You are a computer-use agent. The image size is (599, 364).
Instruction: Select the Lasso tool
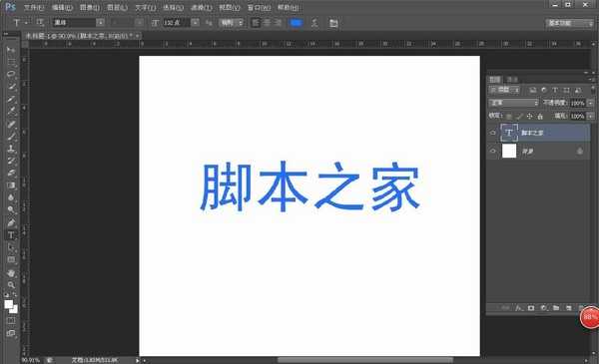pyautogui.click(x=11, y=75)
